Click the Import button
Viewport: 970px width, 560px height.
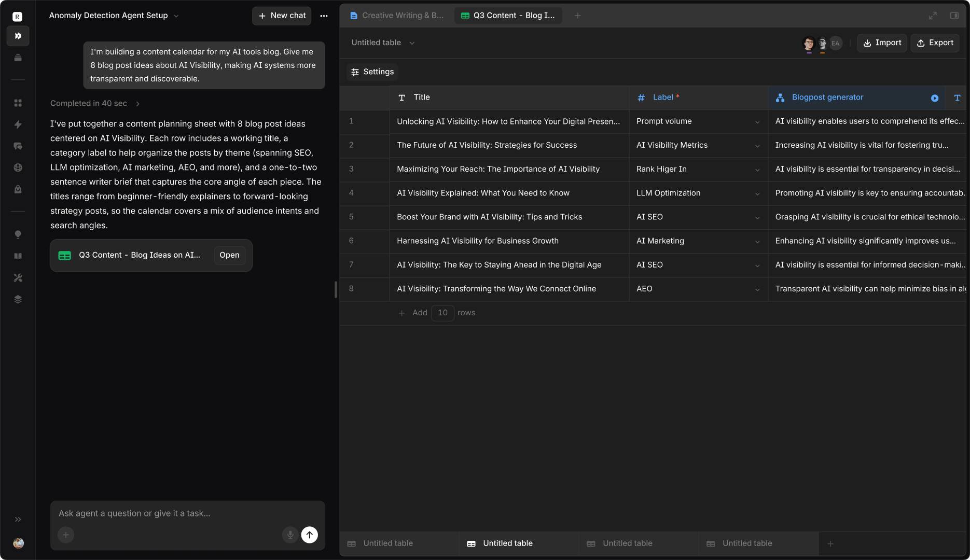tap(882, 43)
